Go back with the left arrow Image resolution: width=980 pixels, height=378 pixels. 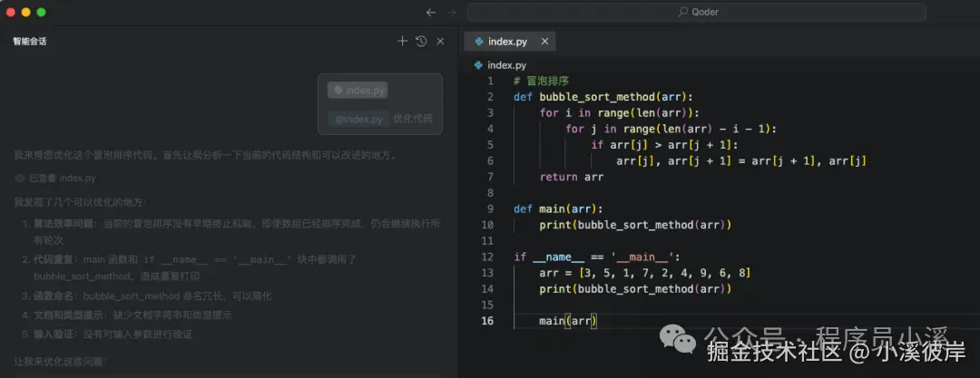pos(431,13)
